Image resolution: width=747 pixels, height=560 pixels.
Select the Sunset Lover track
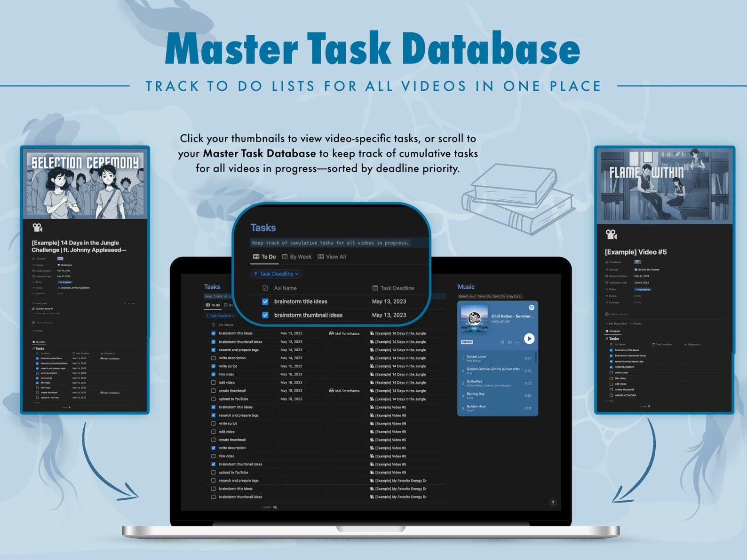coord(496,358)
